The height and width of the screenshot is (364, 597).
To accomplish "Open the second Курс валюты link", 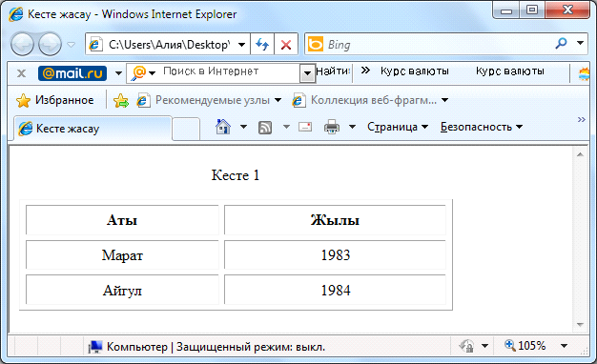I will tap(510, 71).
